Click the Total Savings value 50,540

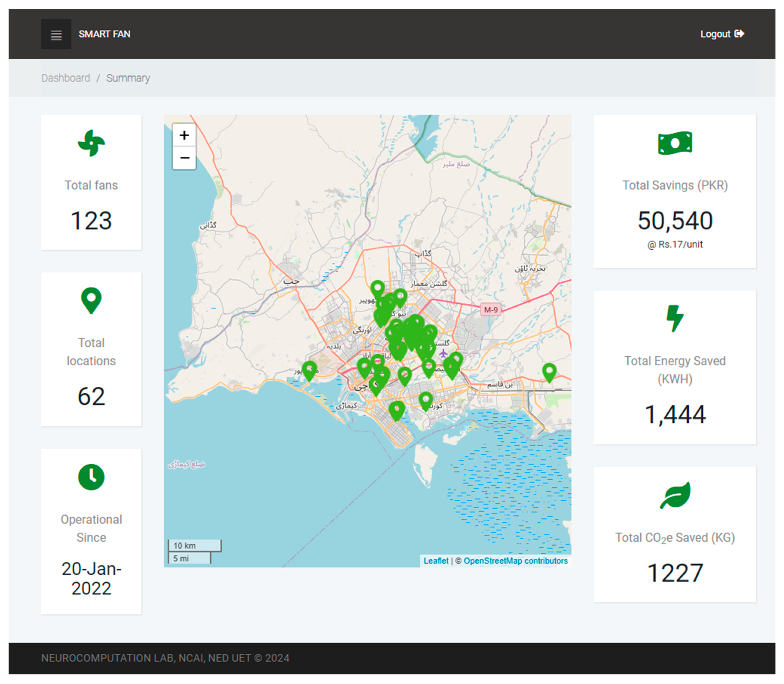pos(675,221)
